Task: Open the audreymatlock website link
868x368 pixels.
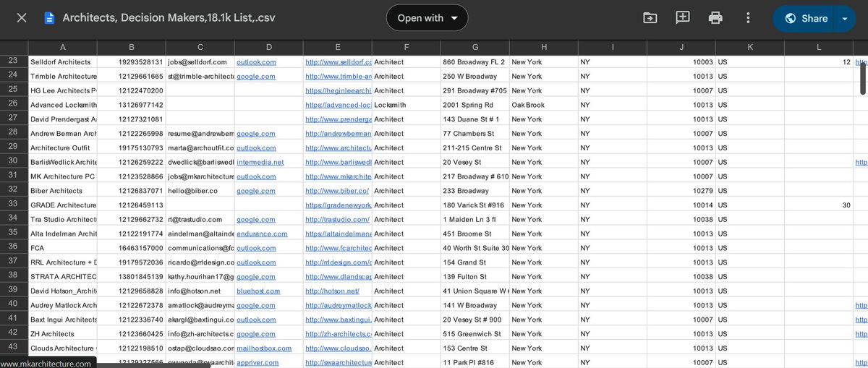Action: click(338, 305)
